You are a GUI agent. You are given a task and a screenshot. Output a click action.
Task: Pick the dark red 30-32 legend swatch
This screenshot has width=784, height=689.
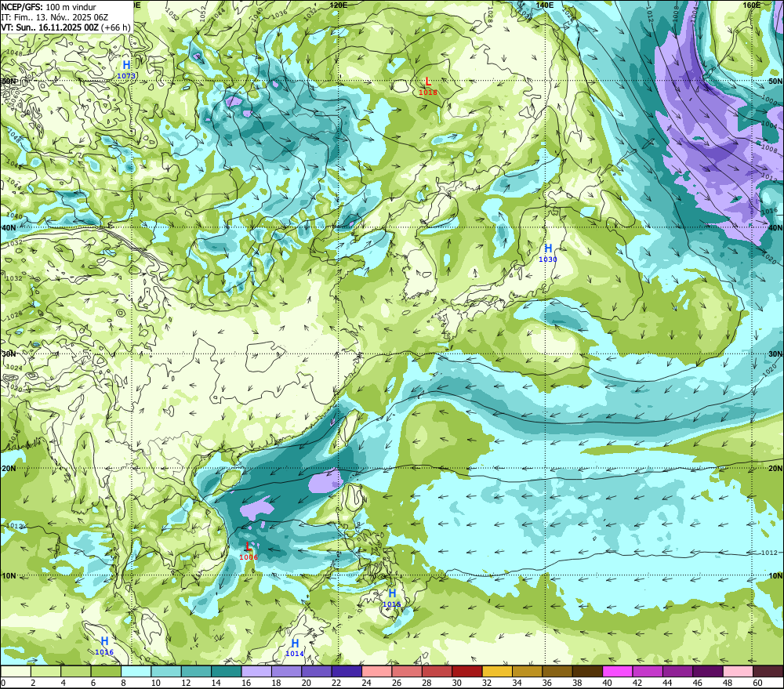coord(467,672)
